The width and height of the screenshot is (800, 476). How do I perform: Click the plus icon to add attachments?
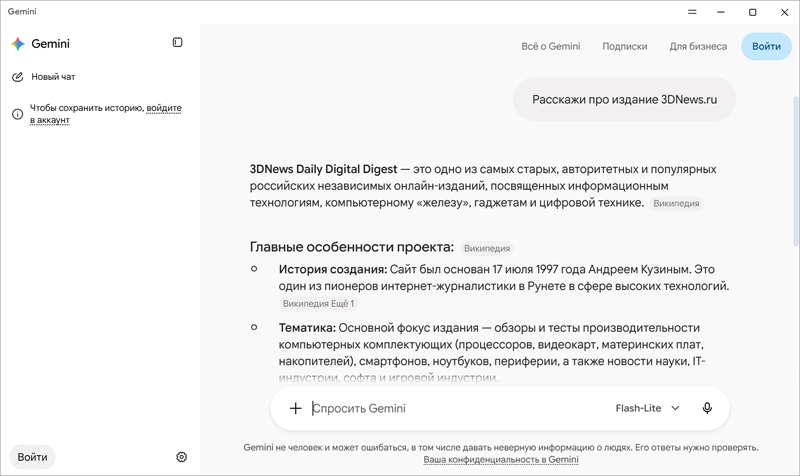(x=295, y=408)
